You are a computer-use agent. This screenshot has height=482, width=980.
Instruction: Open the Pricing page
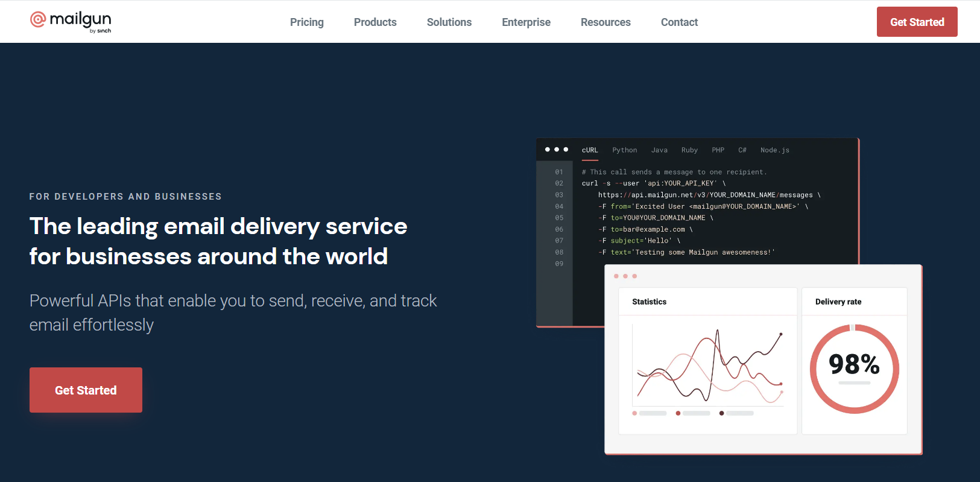click(x=307, y=22)
